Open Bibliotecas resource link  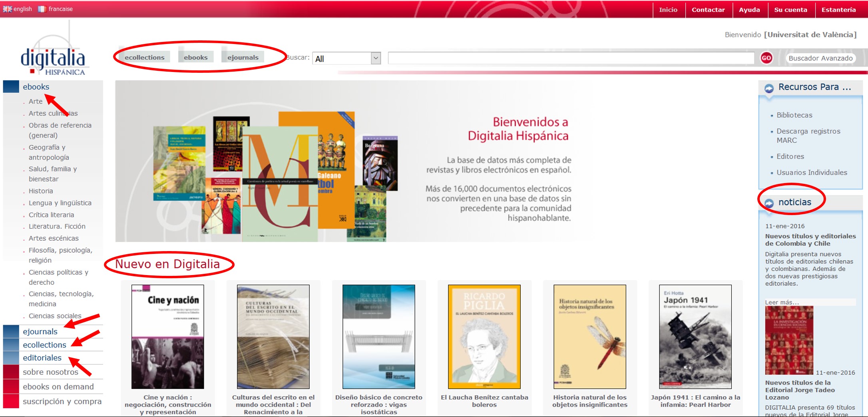pos(794,115)
